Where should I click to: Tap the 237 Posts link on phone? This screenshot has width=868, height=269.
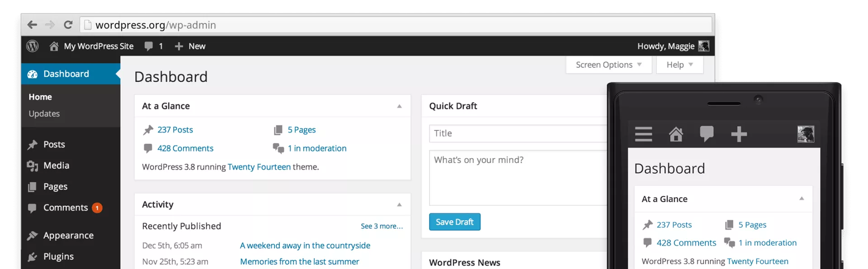click(x=675, y=225)
